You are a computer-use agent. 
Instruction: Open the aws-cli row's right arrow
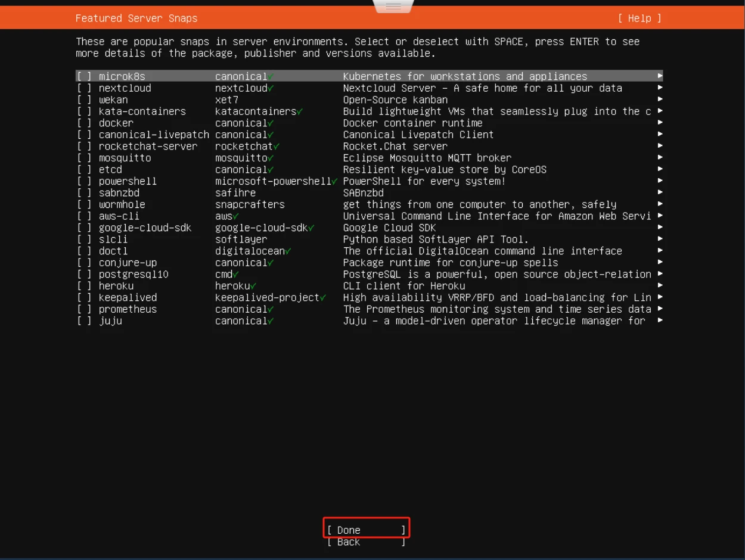tap(660, 216)
